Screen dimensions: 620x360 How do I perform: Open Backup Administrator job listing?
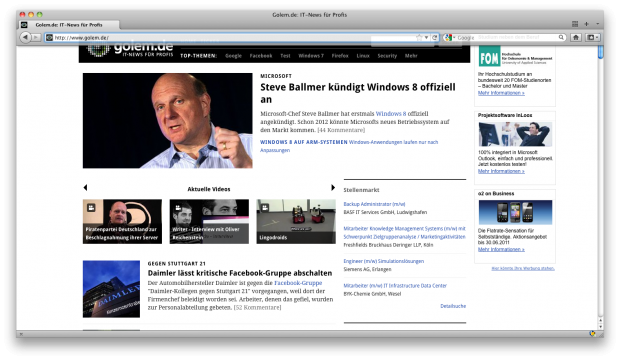point(374,204)
